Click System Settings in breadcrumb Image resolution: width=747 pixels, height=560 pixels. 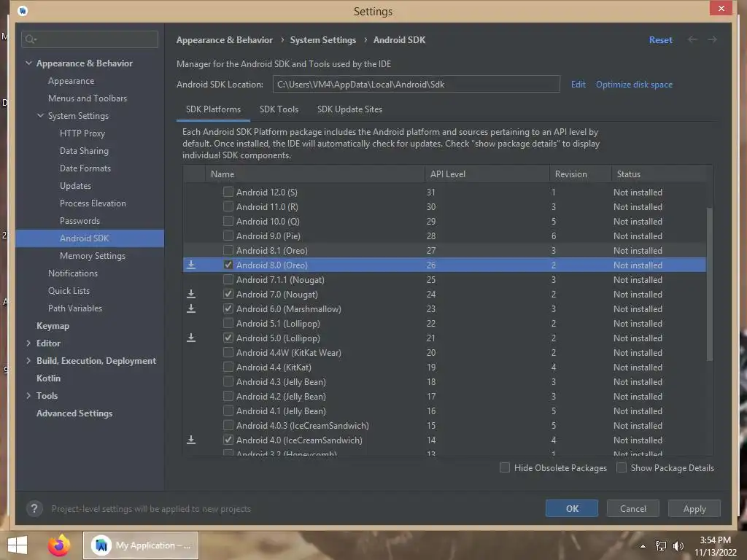pyautogui.click(x=322, y=40)
